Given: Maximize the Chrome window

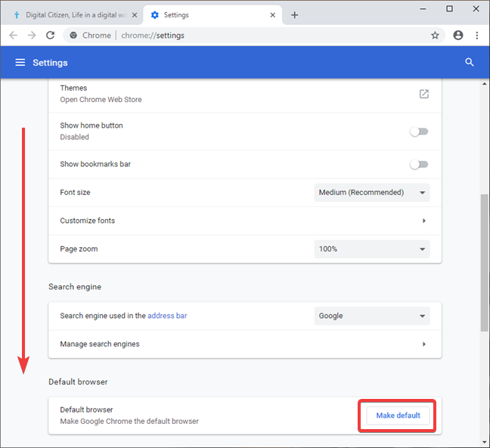Looking at the screenshot, I should (449, 9).
